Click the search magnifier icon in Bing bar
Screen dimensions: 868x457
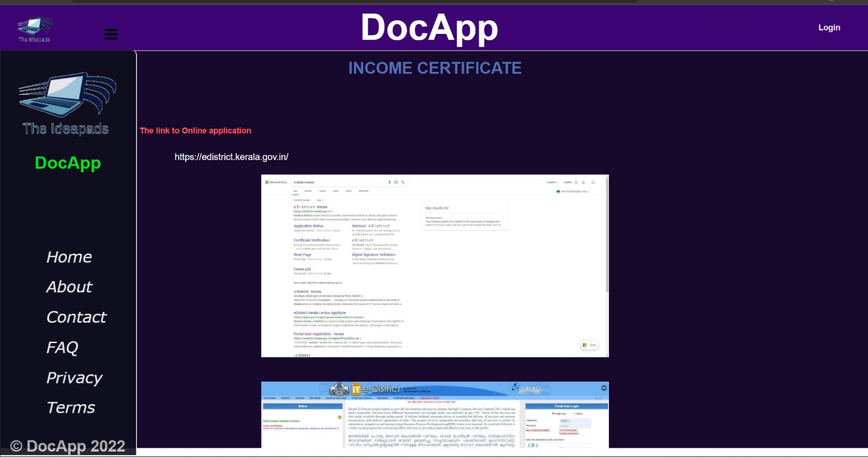pos(403,182)
